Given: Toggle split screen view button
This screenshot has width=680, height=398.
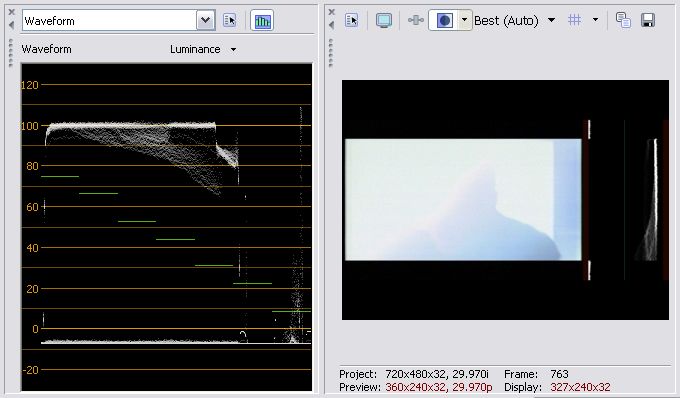Looking at the screenshot, I should tap(444, 20).
